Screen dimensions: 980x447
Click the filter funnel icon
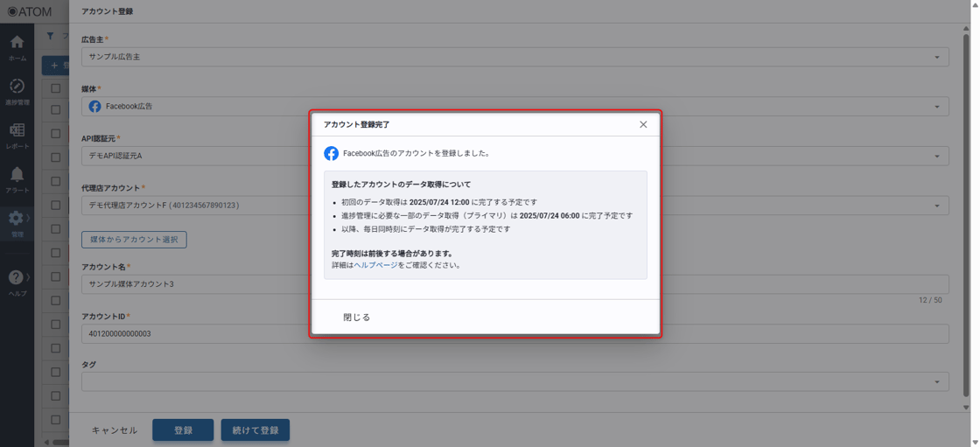tap(50, 36)
